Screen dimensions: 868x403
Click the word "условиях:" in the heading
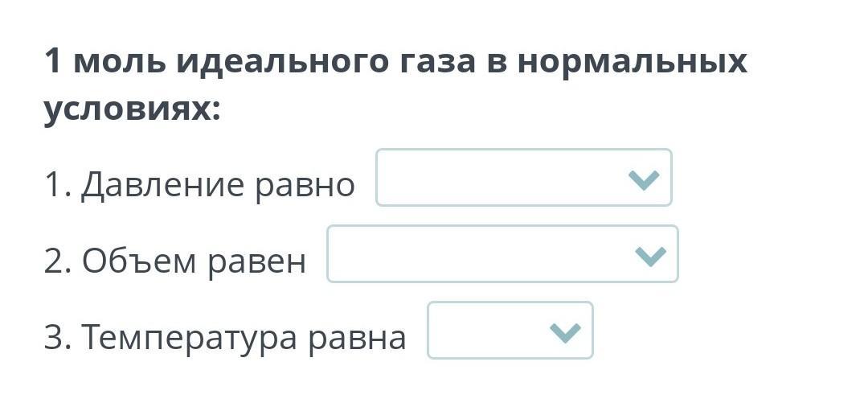(x=133, y=110)
